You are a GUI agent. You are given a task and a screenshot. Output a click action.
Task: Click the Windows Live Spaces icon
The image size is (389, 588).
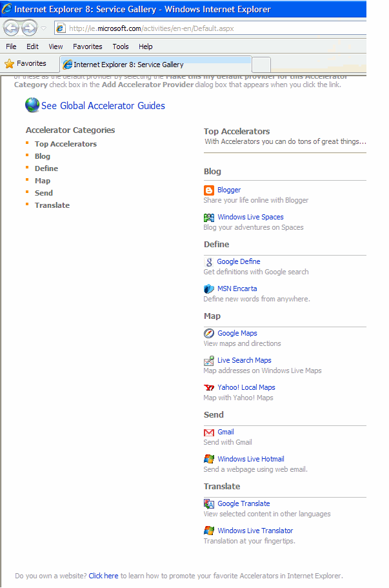click(209, 217)
